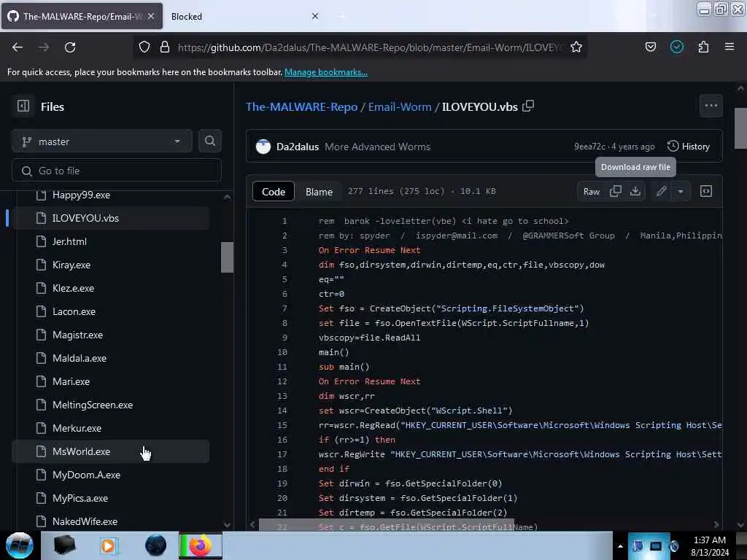This screenshot has width=747, height=560.
Task: Open Manage bookmarks link
Action: coord(326,72)
